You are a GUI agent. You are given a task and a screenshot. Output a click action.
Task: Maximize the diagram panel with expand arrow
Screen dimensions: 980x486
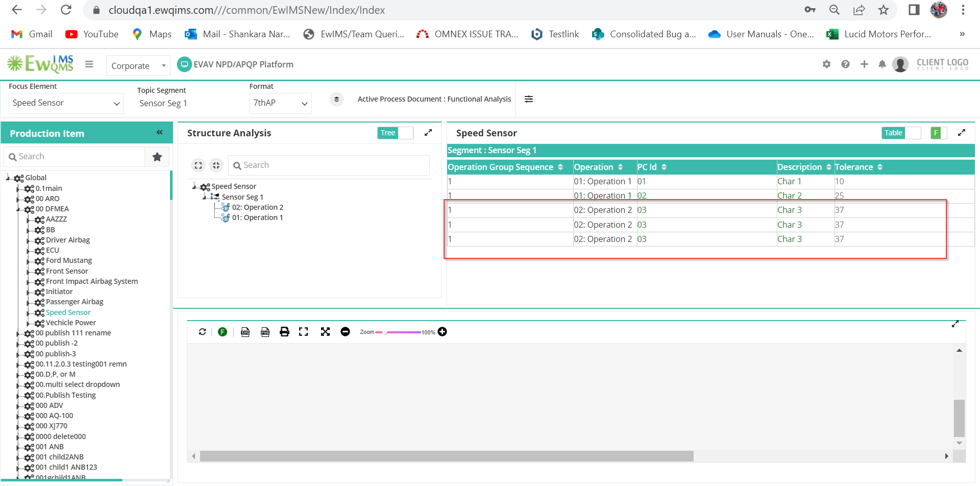coord(955,324)
